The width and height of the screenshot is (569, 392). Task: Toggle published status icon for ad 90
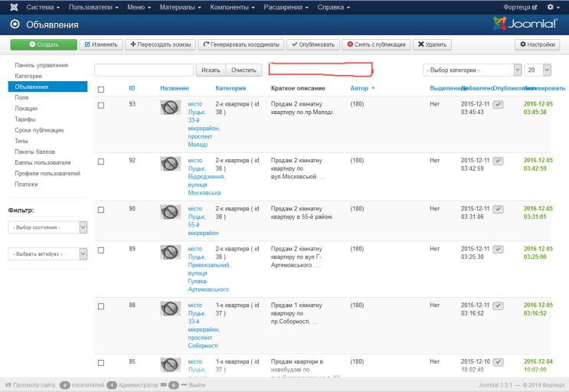click(x=498, y=210)
